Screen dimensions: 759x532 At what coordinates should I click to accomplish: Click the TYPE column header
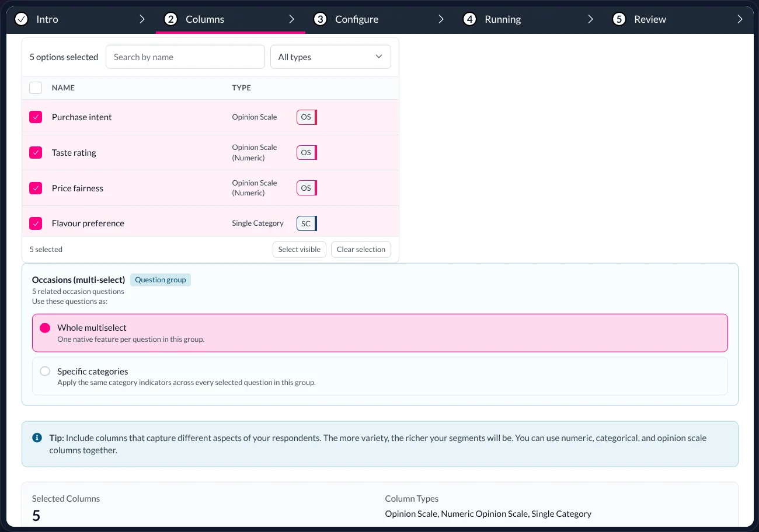241,88
